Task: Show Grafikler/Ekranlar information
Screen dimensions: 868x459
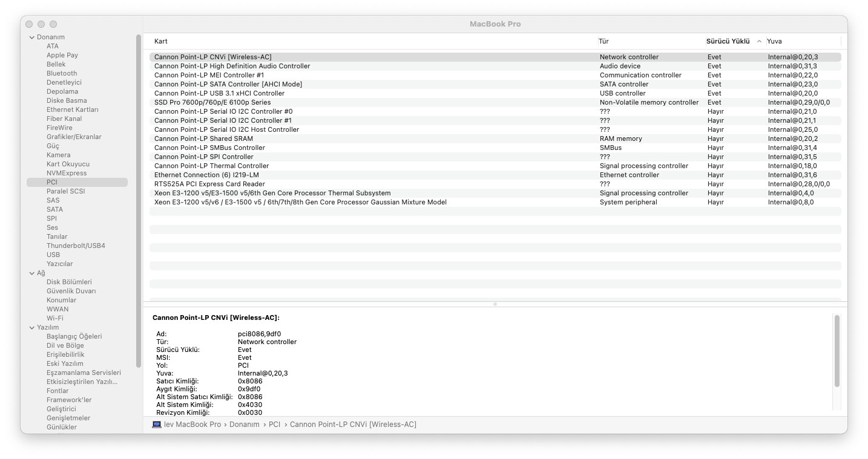Action: pyautogui.click(x=74, y=137)
